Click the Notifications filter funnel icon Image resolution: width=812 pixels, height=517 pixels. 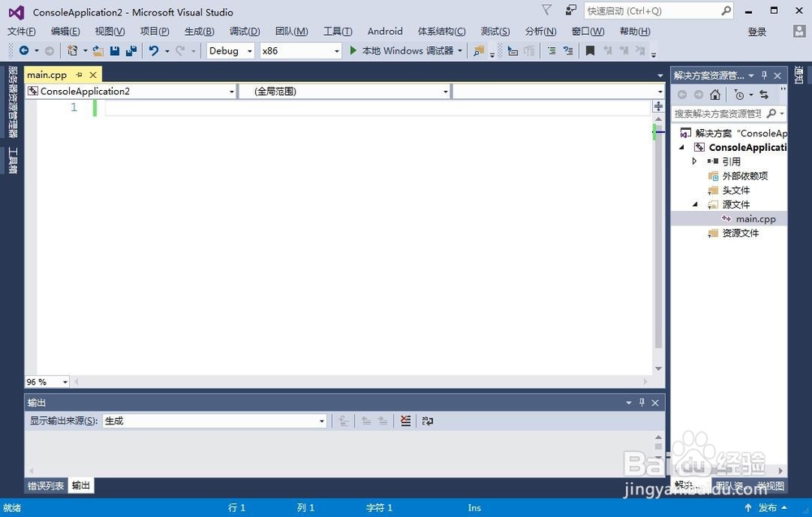pyautogui.click(x=546, y=10)
